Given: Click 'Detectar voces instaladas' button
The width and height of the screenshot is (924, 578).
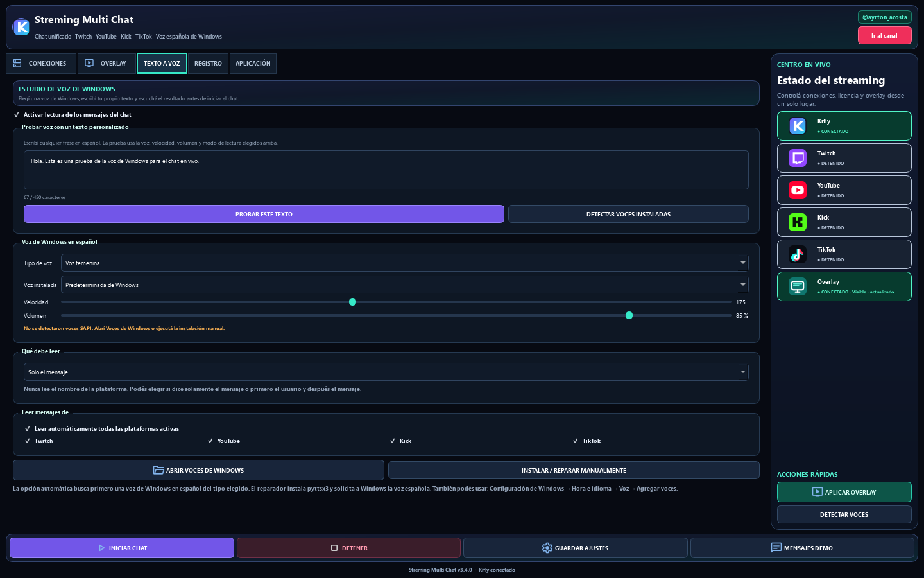Looking at the screenshot, I should (628, 215).
